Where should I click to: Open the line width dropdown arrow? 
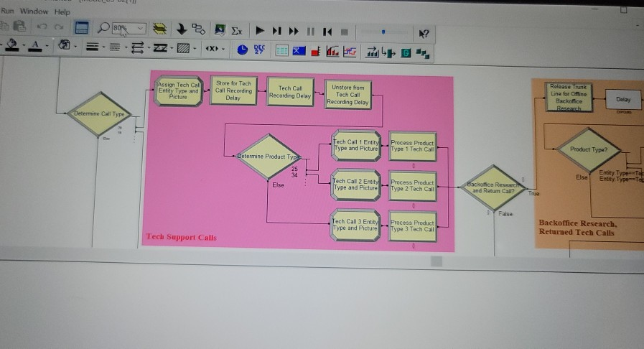click(103, 47)
